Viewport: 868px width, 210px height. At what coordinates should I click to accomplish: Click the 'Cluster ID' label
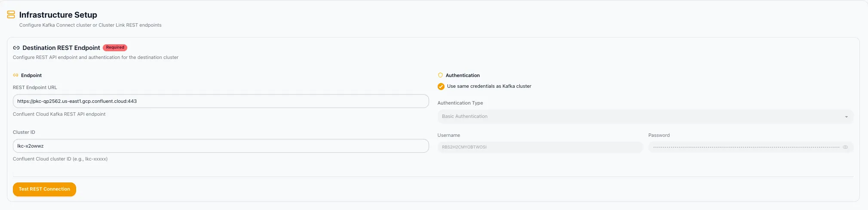click(24, 133)
